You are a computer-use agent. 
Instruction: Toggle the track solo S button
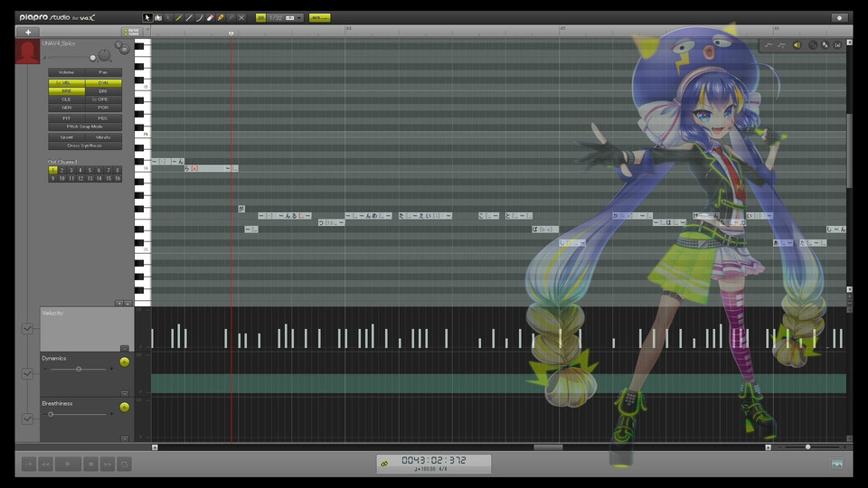pyautogui.click(x=118, y=45)
